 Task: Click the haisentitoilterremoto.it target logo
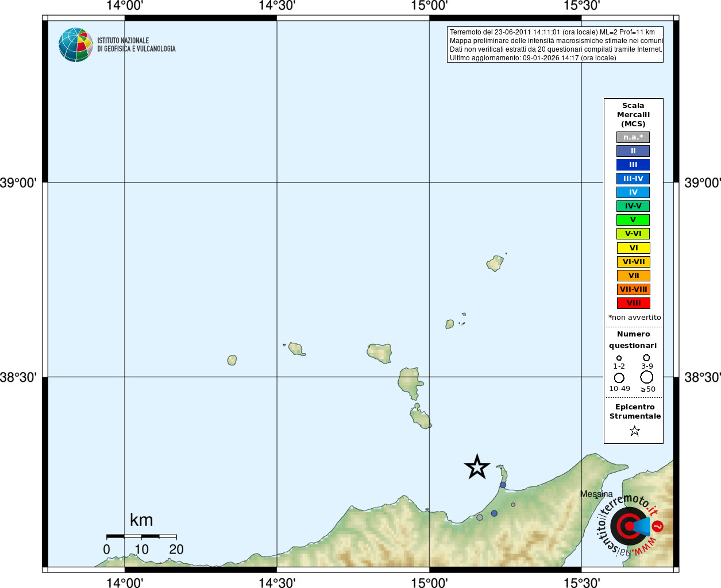[630, 525]
